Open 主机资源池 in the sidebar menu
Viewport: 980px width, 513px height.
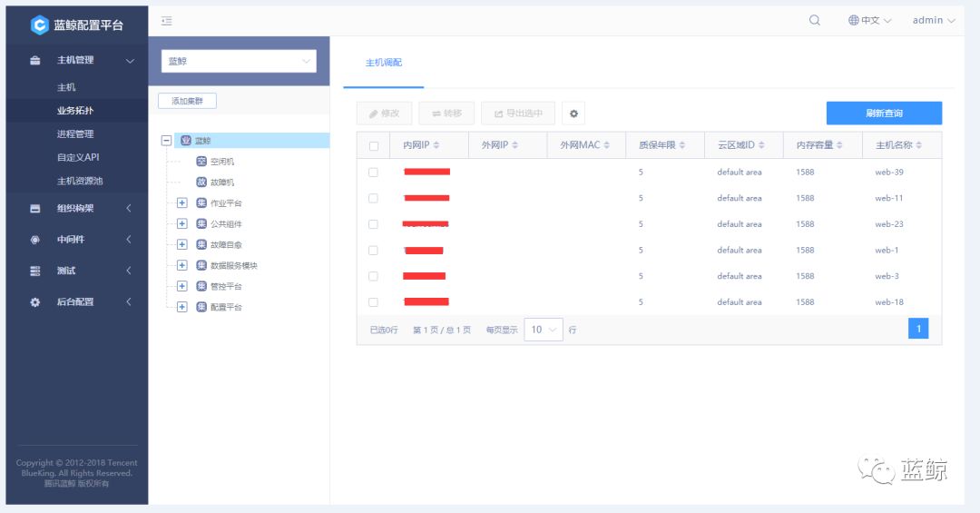80,181
